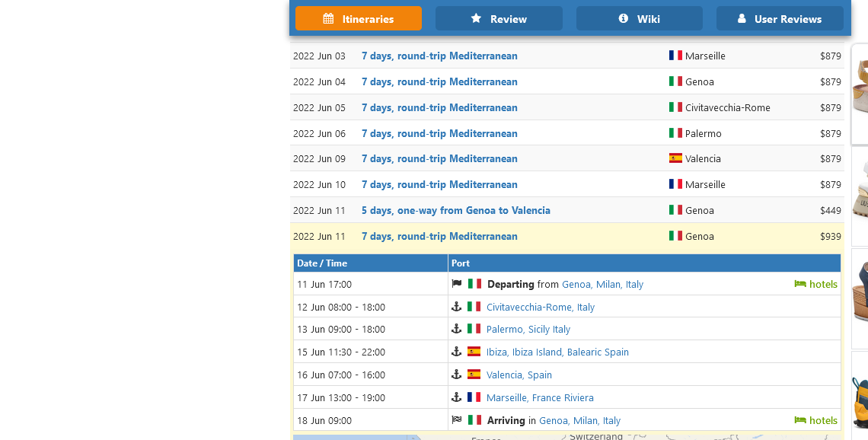Open Civitavecchia-Rome, Italy port link

[x=540, y=308]
